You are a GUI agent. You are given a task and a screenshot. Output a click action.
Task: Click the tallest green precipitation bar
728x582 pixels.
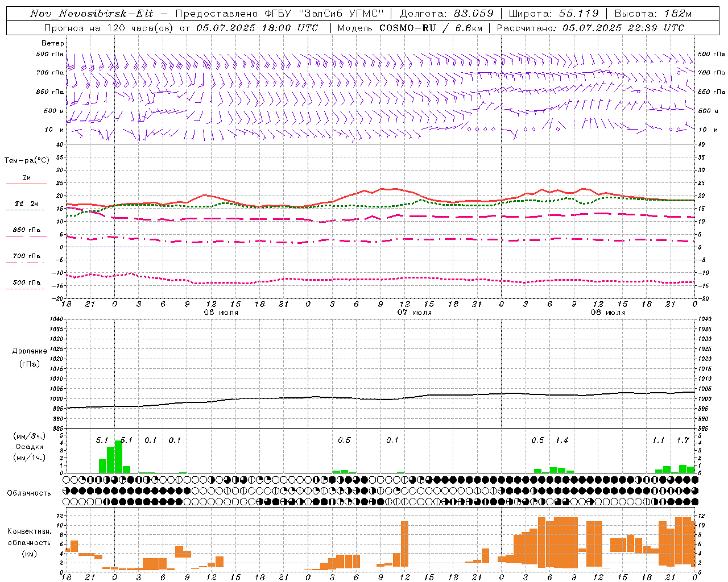[x=118, y=457]
